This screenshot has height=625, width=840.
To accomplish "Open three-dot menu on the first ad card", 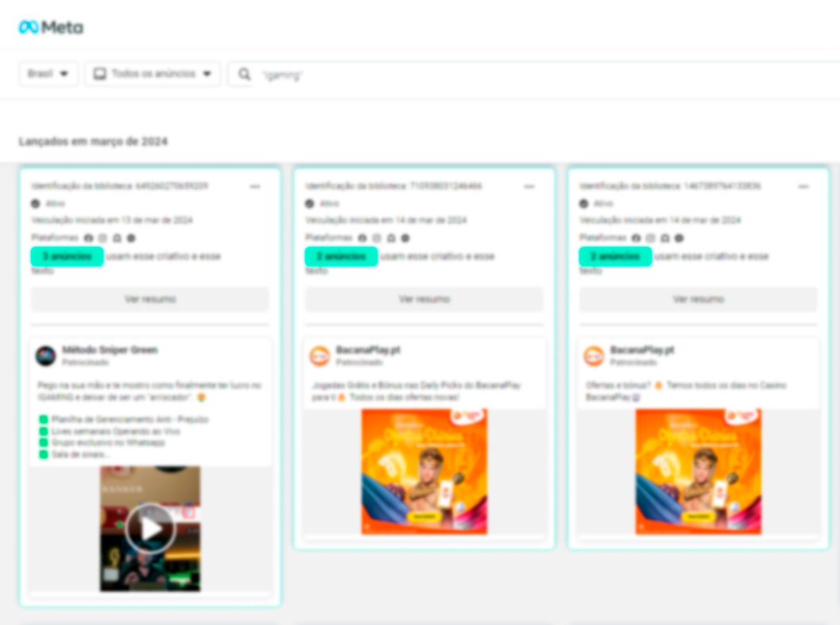I will click(x=255, y=187).
